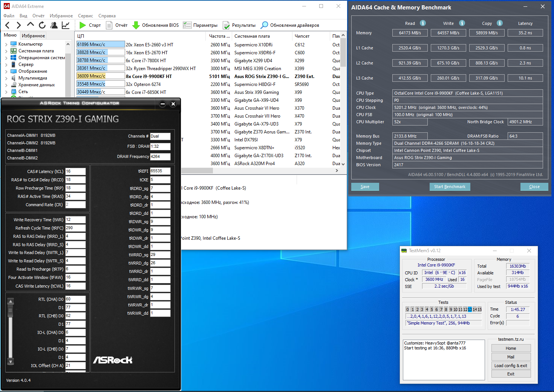Switch to the Меню sidebar tab
This screenshot has height=392, width=554.
coord(10,35)
